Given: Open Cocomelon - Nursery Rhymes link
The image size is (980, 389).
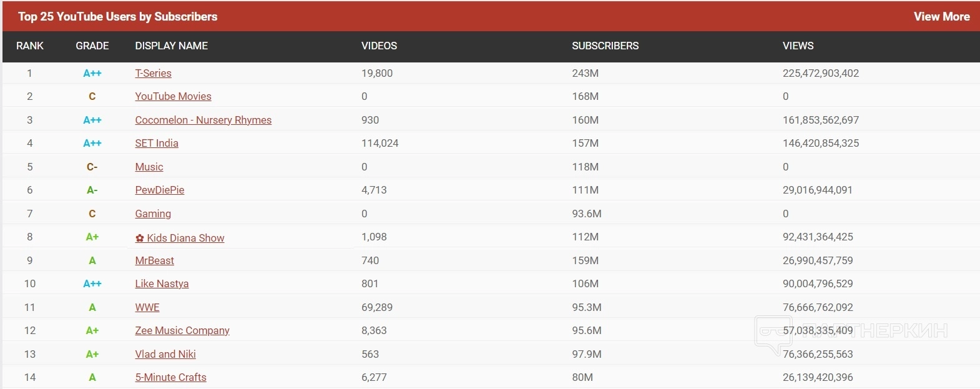Looking at the screenshot, I should pyautogui.click(x=203, y=120).
